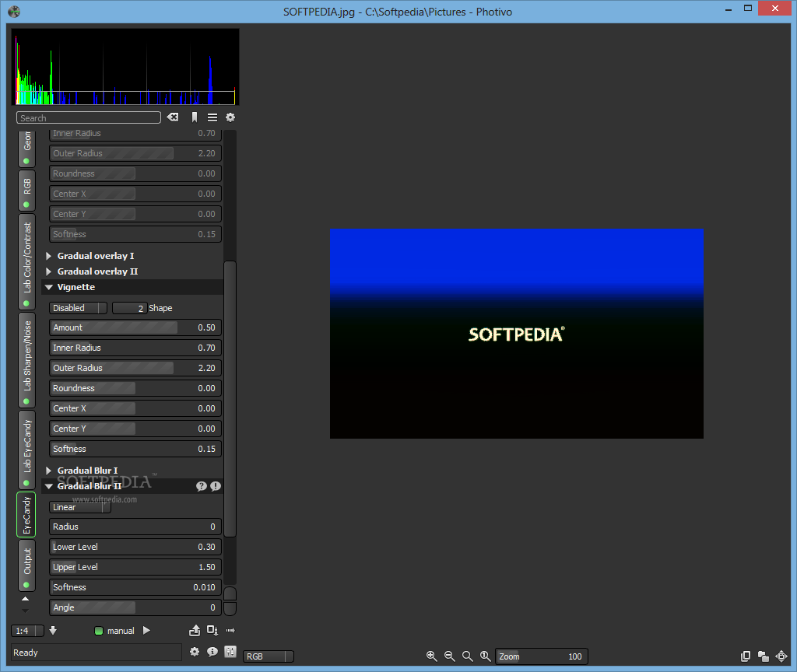This screenshot has height=672, width=797.
Task: Click the Upper Level 1.50 slider
Action: (x=135, y=567)
